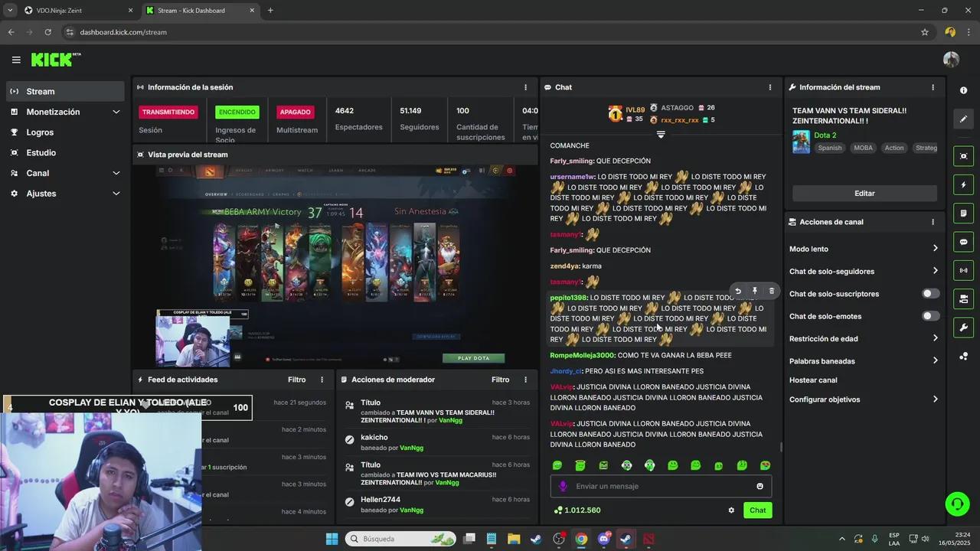
Task: Open Estudio in the sidebar
Action: 65,152
